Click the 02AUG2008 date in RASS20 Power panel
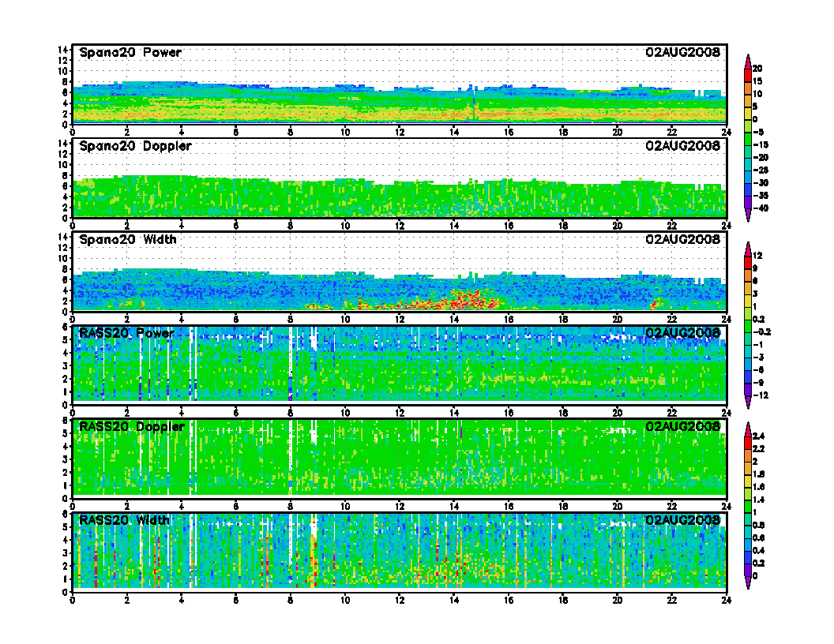Viewport: 834px width, 644px height. (682, 332)
